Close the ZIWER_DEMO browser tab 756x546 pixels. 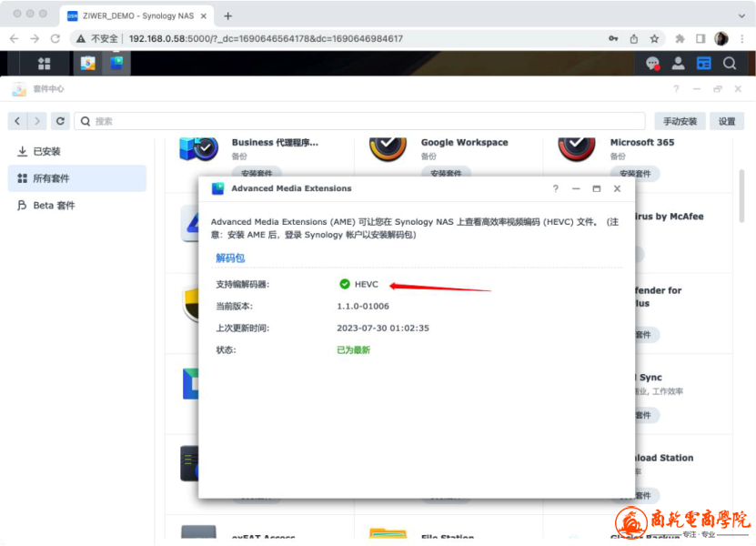point(204,15)
